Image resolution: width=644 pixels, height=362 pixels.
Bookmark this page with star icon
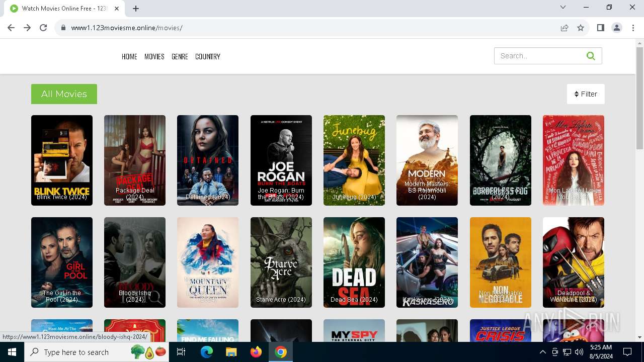(581, 28)
